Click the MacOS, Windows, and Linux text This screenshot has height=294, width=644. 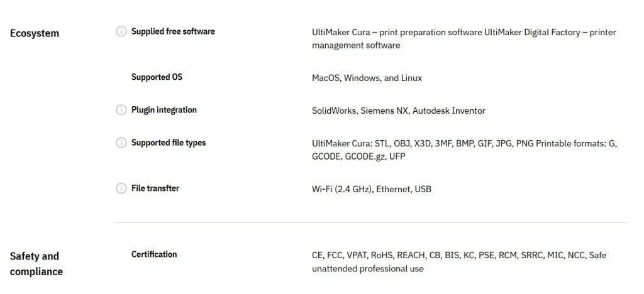(367, 78)
